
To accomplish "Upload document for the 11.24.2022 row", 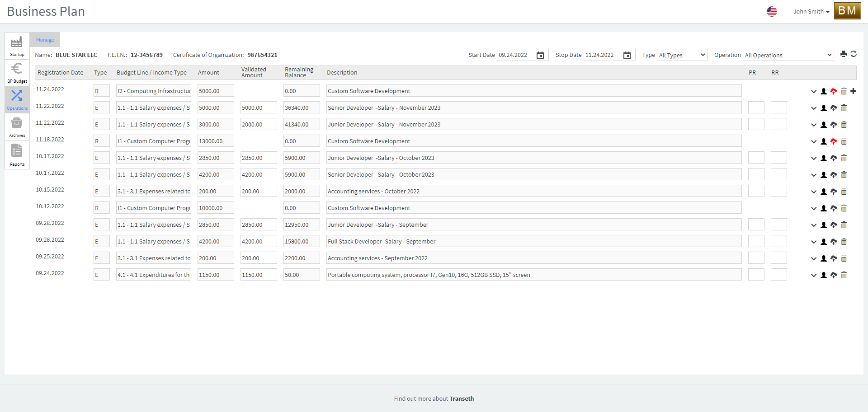I will [x=834, y=91].
